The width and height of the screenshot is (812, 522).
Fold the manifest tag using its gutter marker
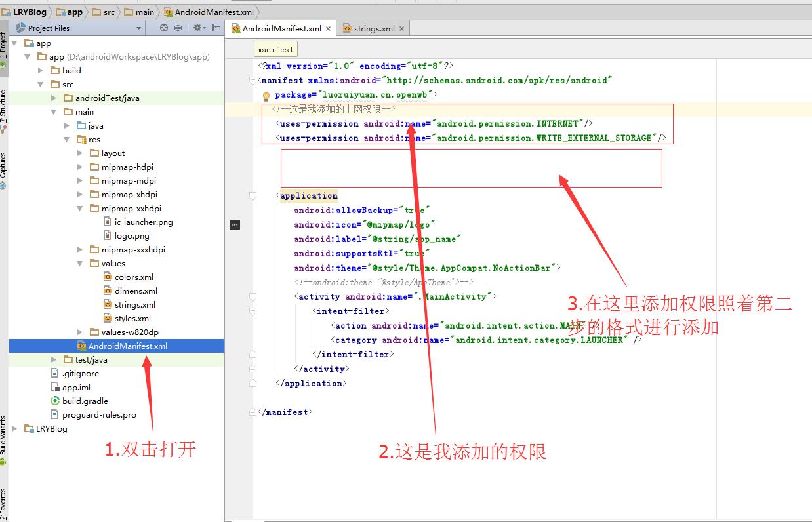coord(253,80)
